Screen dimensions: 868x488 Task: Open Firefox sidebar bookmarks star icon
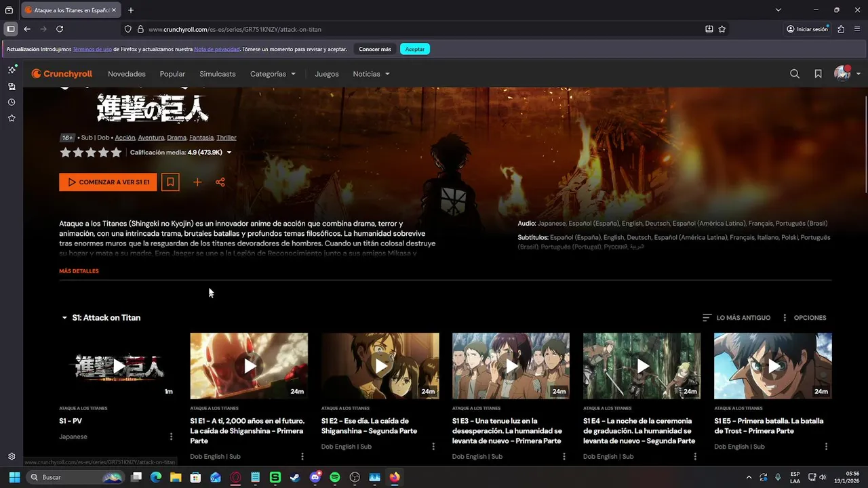12,118
